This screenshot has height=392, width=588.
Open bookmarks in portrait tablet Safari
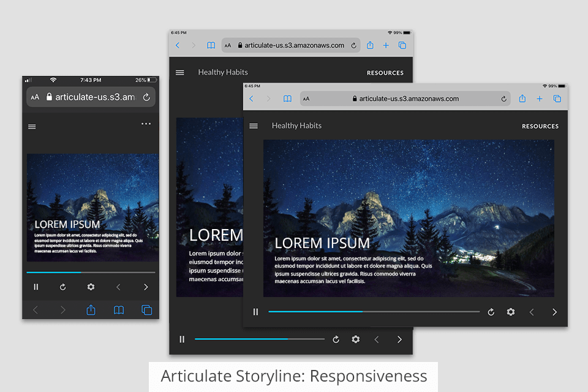[211, 45]
